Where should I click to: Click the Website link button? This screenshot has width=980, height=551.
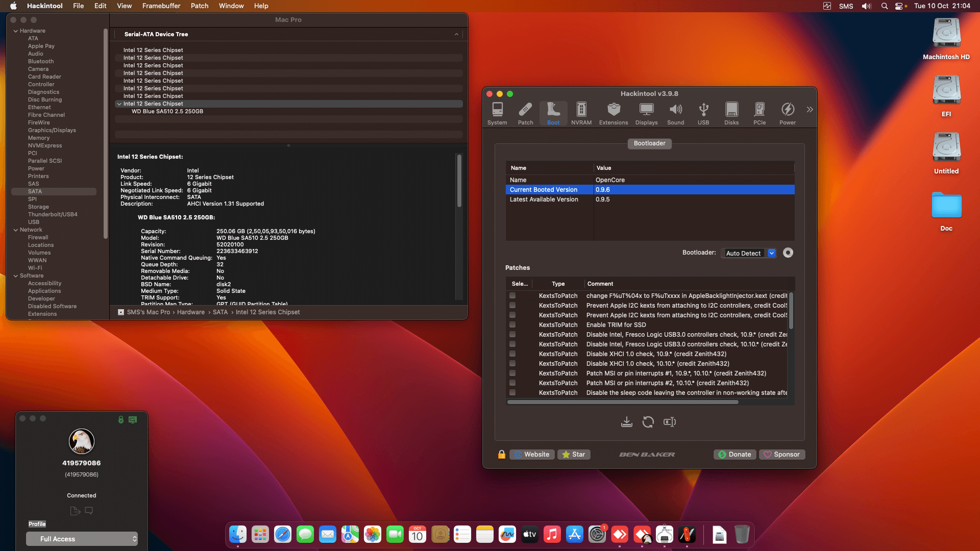pyautogui.click(x=532, y=454)
